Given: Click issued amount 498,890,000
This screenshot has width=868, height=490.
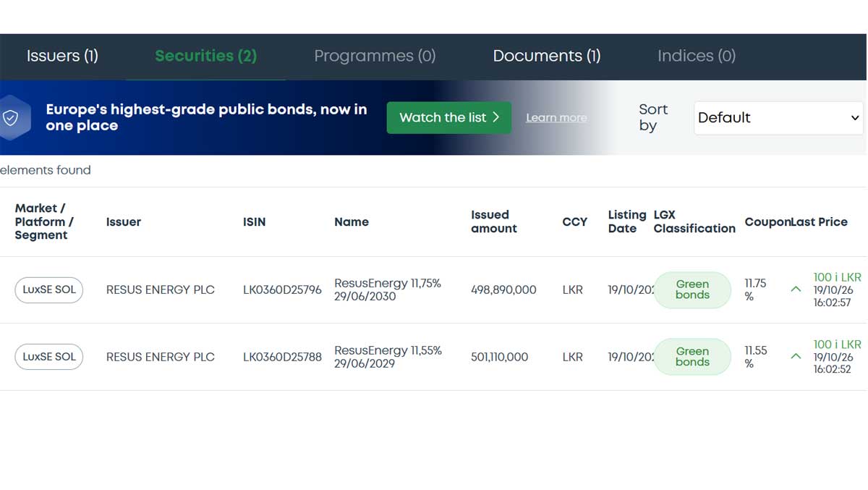Looking at the screenshot, I should (x=503, y=290).
